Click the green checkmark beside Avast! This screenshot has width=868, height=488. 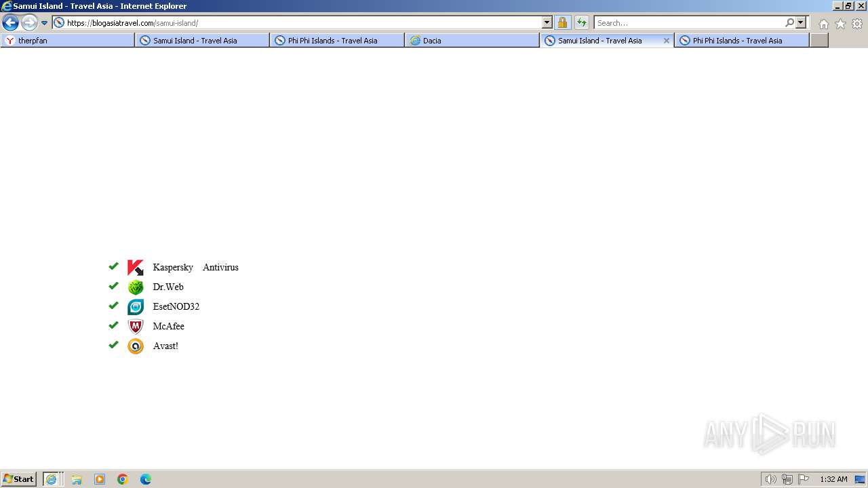coord(113,345)
